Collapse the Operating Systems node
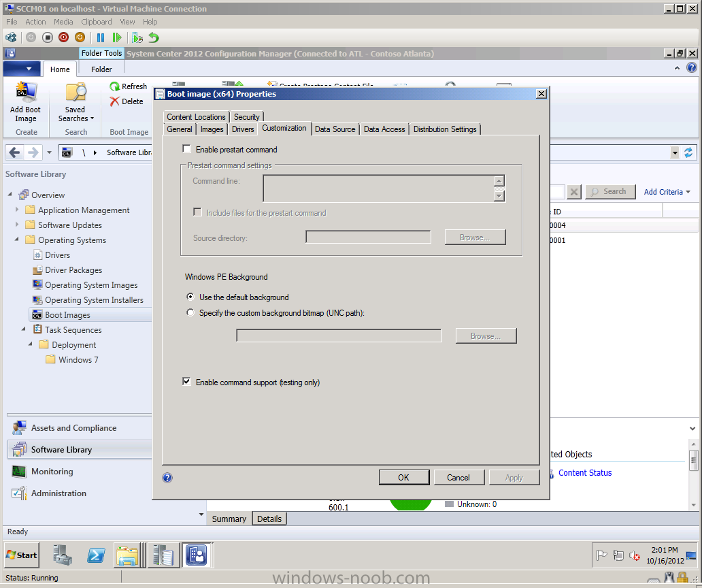This screenshot has height=588, width=702. coord(17,240)
